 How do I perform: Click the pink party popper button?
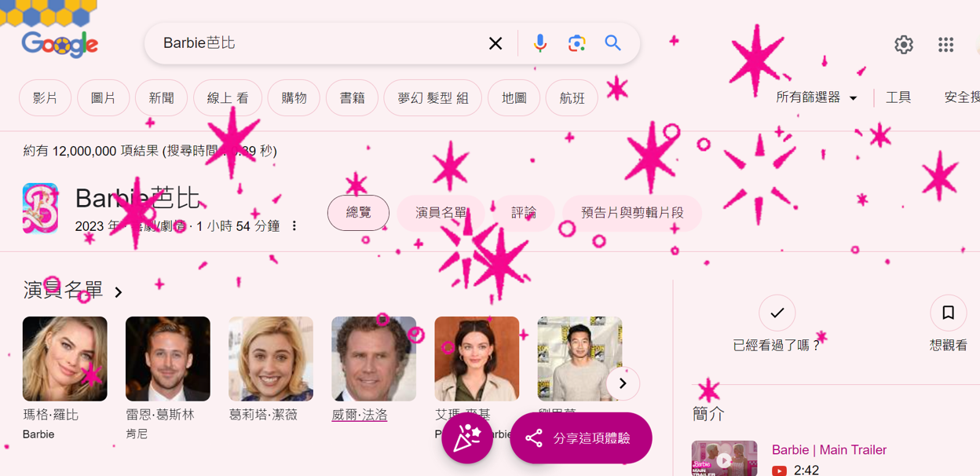pos(467,438)
